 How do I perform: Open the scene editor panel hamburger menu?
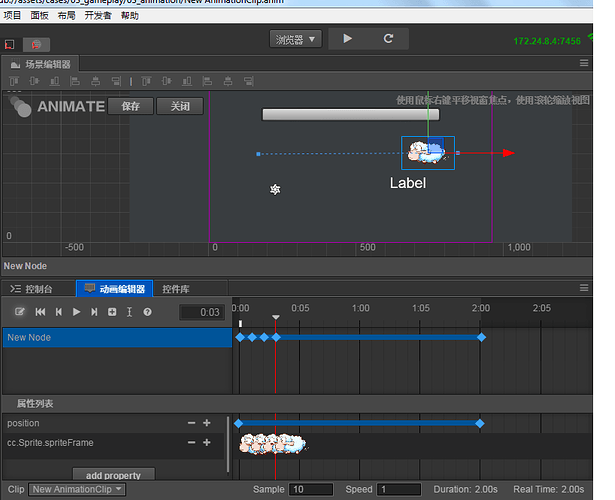pos(584,63)
